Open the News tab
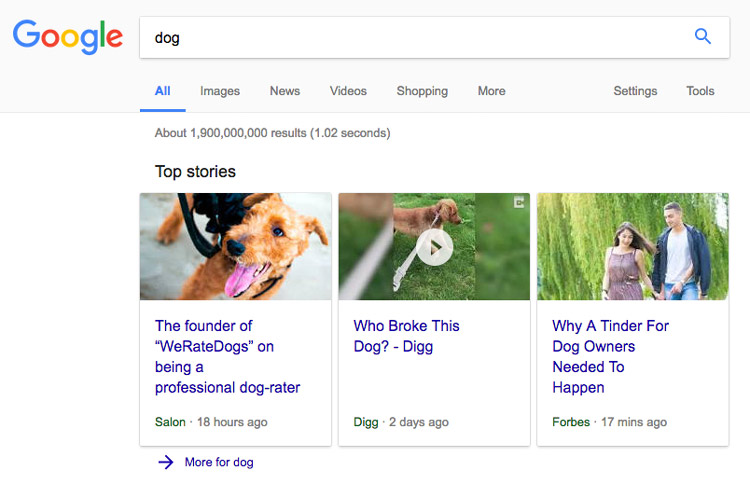The width and height of the screenshot is (750, 498). 285,91
